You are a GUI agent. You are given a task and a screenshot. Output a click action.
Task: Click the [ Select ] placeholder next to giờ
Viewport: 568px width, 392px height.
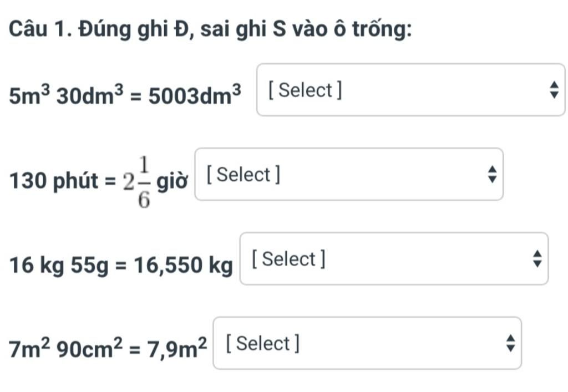pos(243,175)
